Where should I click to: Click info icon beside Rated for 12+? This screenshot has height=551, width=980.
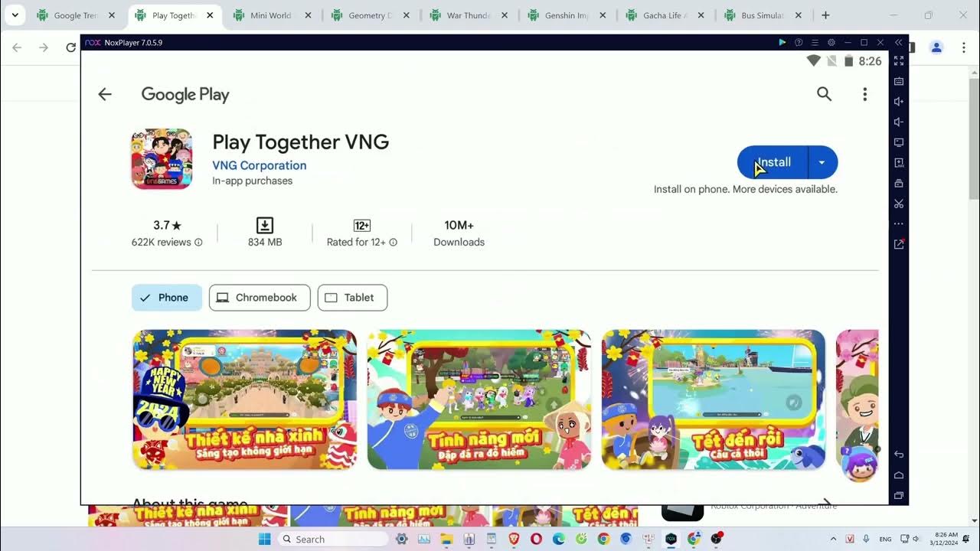pyautogui.click(x=393, y=243)
